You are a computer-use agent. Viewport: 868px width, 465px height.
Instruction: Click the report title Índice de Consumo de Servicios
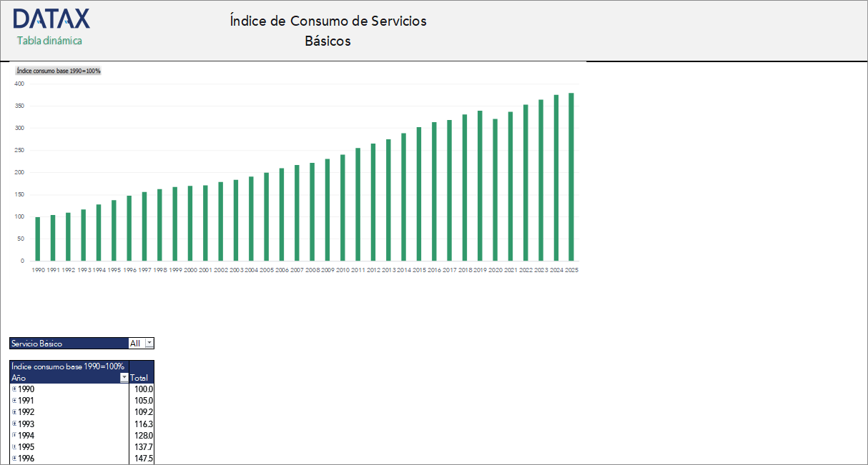[327, 21]
